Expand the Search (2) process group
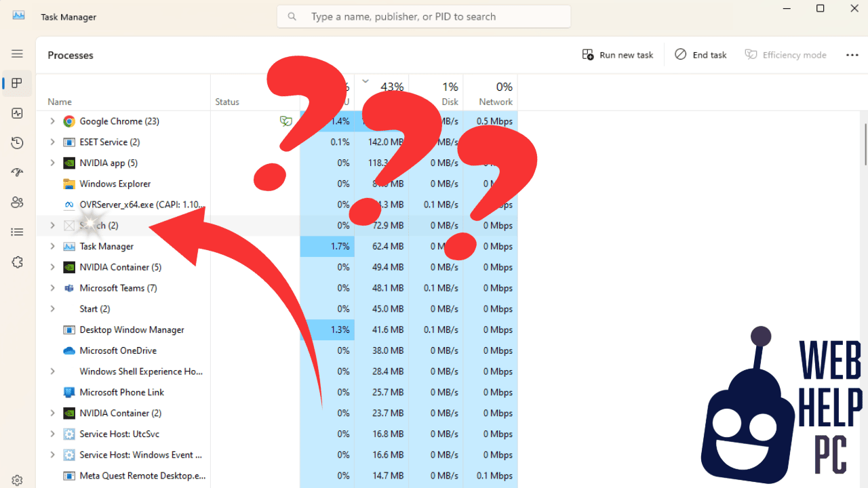 [52, 226]
